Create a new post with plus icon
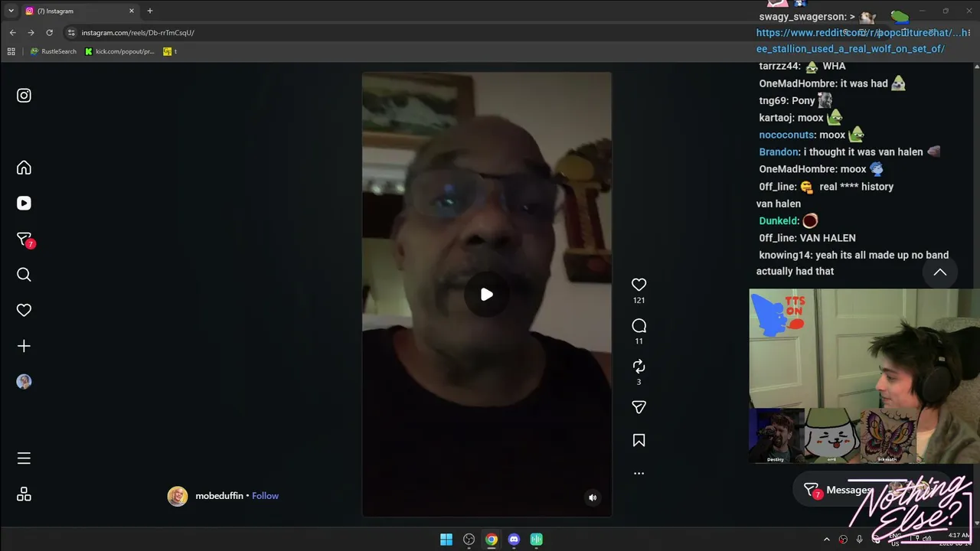The image size is (980, 551). point(24,346)
